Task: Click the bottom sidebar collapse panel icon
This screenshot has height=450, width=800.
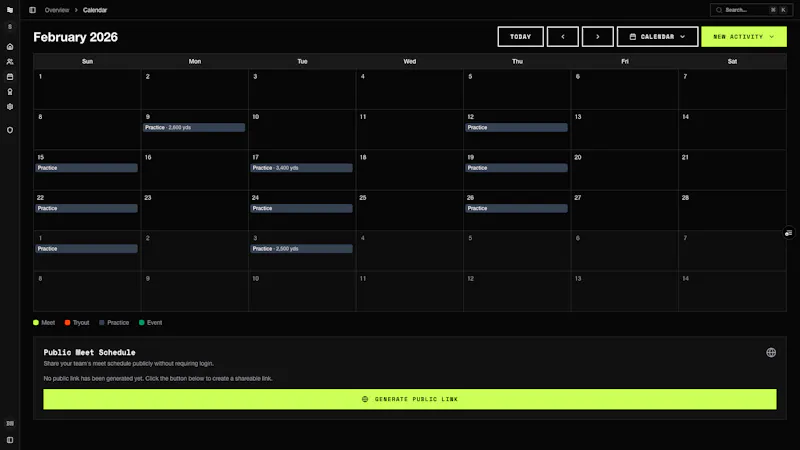Action: 10,440
